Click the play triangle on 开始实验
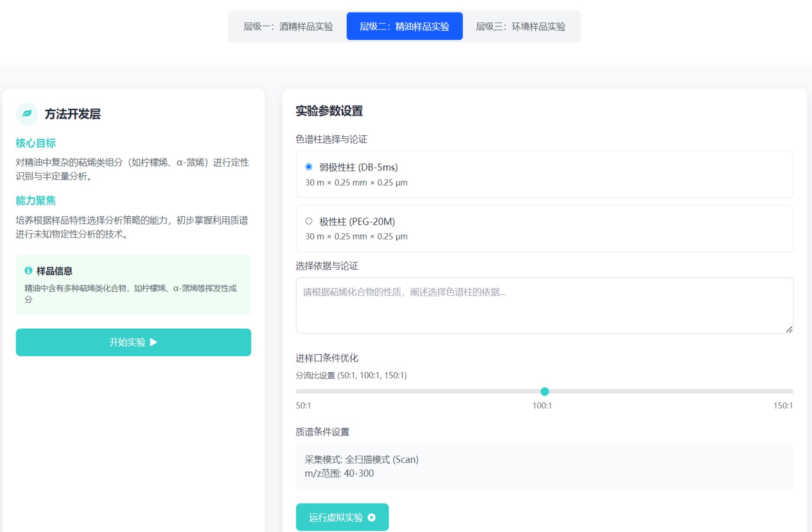812x532 pixels. click(153, 342)
